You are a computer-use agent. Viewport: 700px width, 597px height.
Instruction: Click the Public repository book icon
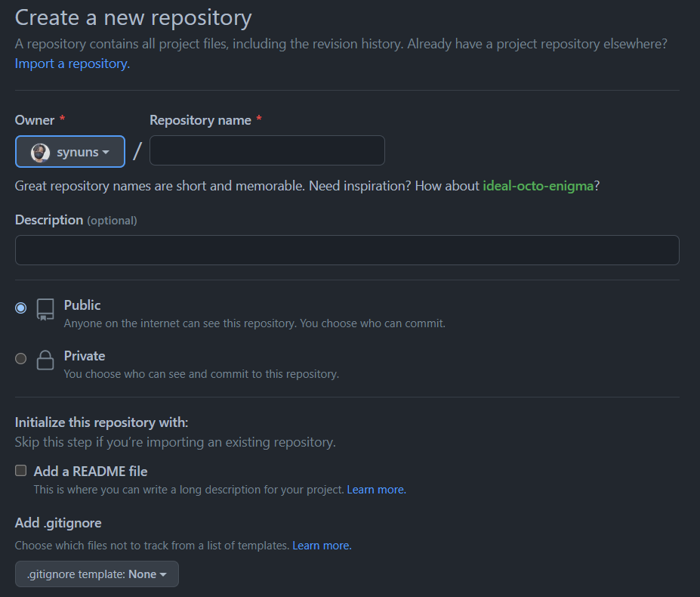pyautogui.click(x=45, y=309)
